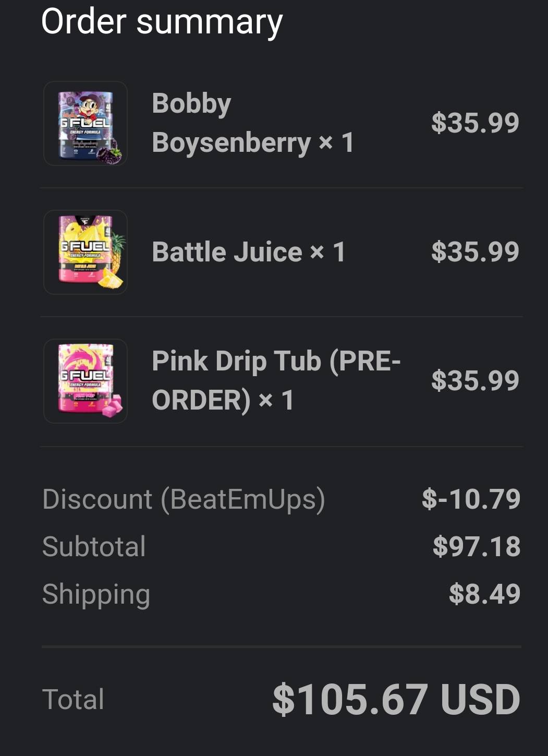Click the Bobby Boysenberry price of $35.99
This screenshot has height=756, width=548.
(476, 124)
